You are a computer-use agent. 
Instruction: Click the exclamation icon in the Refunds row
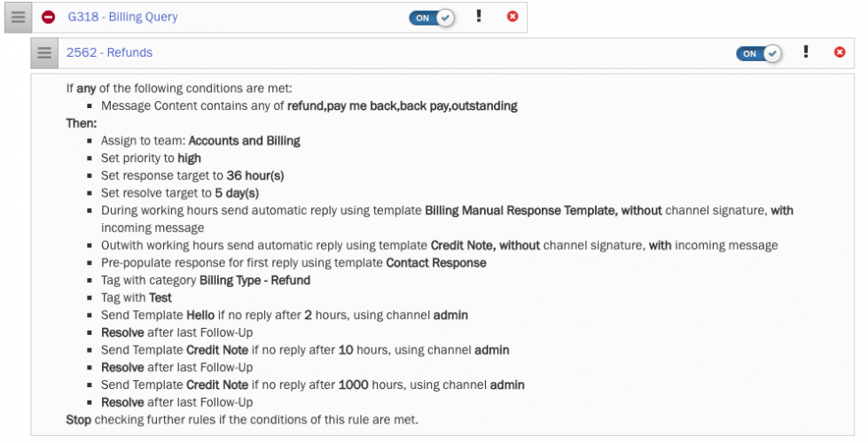point(806,52)
